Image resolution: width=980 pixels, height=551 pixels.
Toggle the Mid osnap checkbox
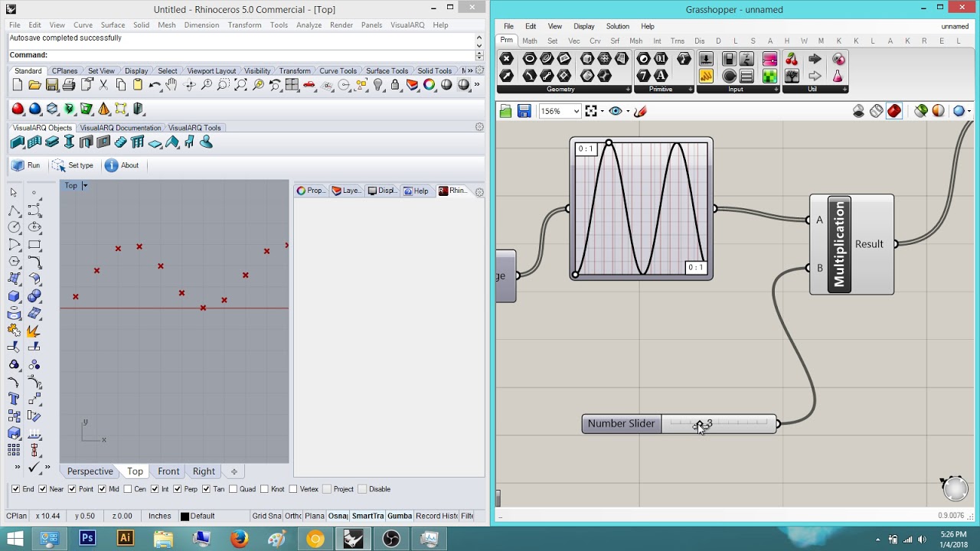(x=103, y=489)
